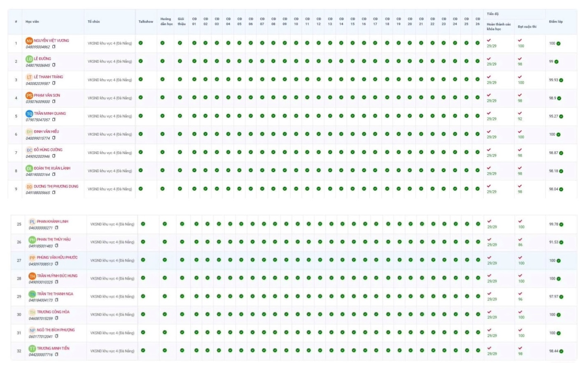Click the NV avatar of Nguyễn Việt Vương
588x370 pixels.
point(29,41)
